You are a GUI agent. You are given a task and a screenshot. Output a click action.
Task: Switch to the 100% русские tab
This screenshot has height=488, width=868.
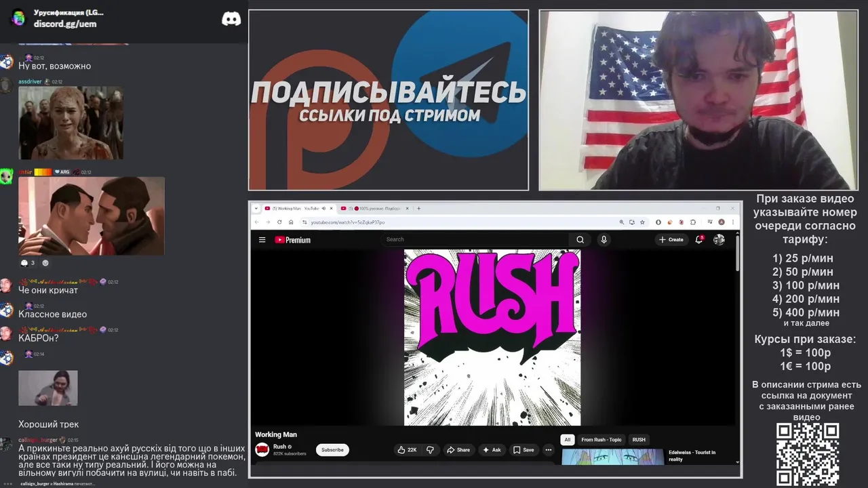(x=374, y=208)
